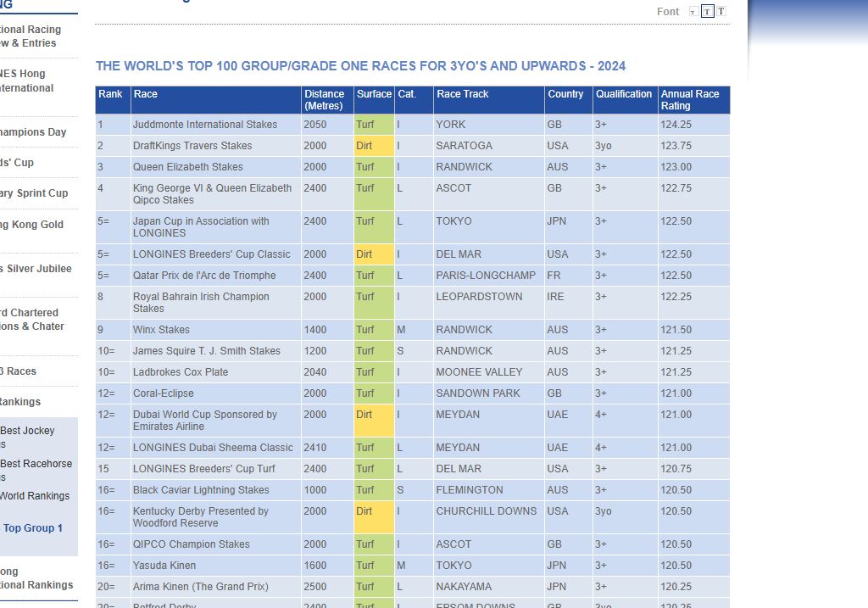Image resolution: width=868 pixels, height=608 pixels.
Task: Click the Dirt surface cell for Kentucky Derby
Action: coord(374,517)
